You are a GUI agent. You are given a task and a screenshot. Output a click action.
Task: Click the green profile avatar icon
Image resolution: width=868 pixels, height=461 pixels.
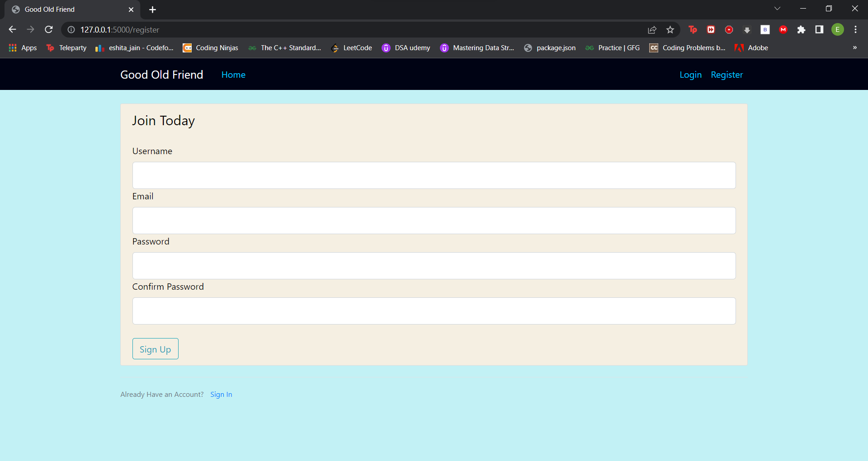coord(838,29)
